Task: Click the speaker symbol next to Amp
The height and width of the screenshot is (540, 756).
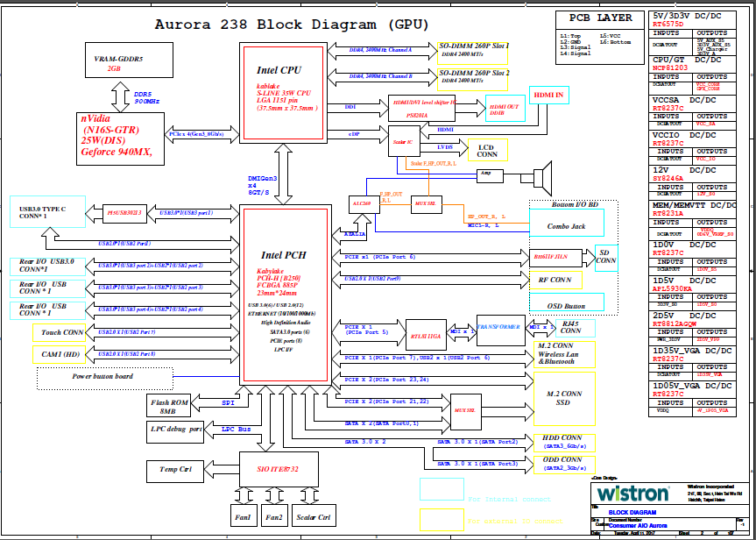Action: point(542,174)
